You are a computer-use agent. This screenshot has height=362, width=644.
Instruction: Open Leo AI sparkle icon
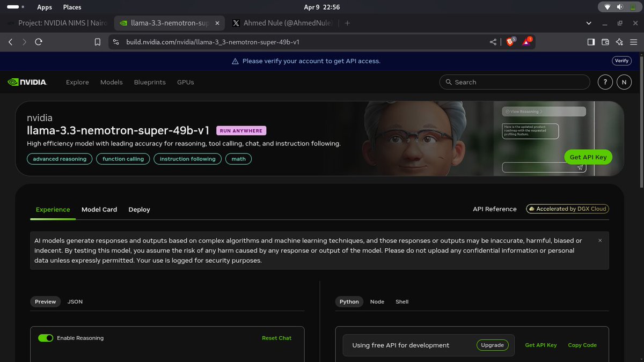pos(619,42)
